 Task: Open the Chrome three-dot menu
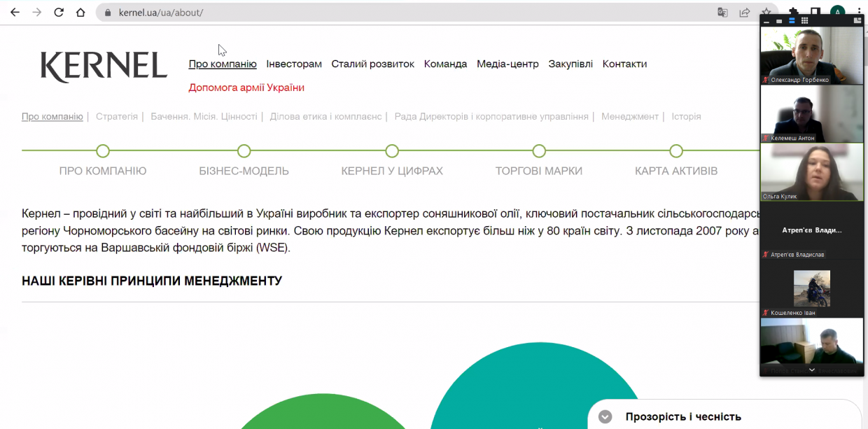pyautogui.click(x=859, y=12)
